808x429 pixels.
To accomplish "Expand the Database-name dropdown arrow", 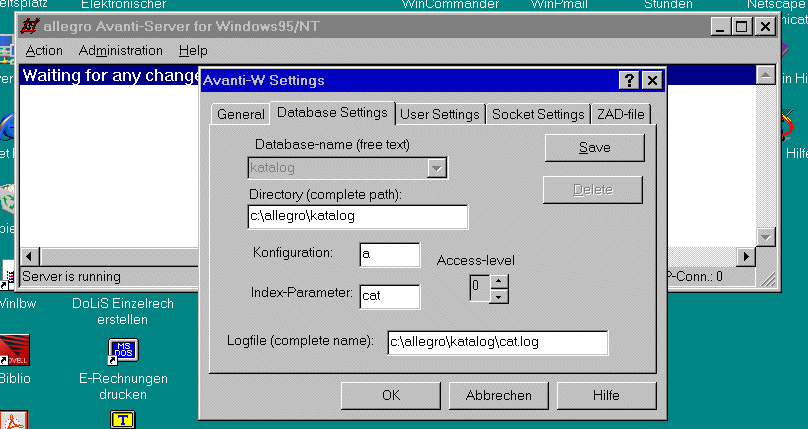I will pyautogui.click(x=436, y=168).
